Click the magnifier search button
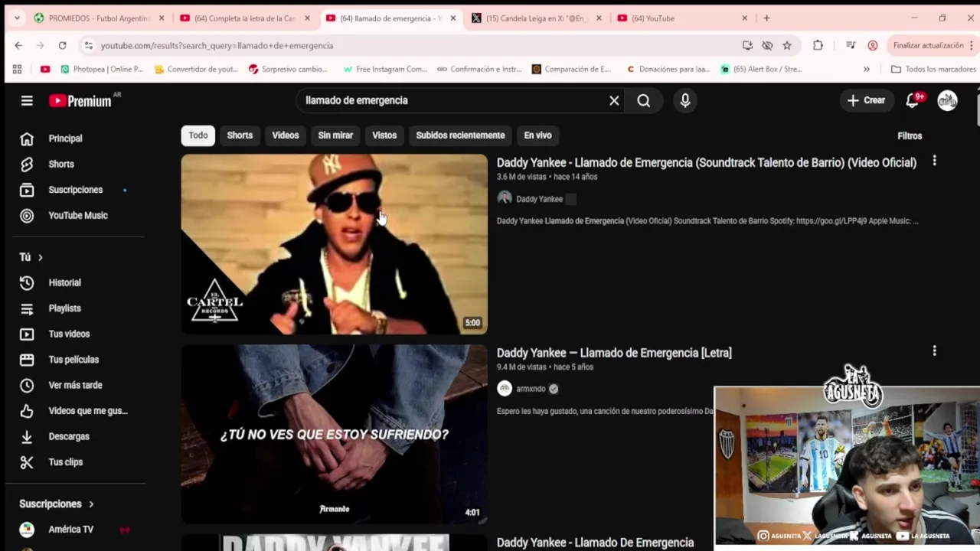The width and height of the screenshot is (980, 551). tap(644, 100)
